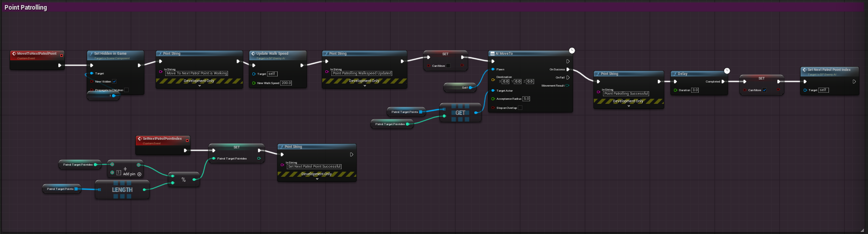Click the Add pin button on the add node
This screenshot has width=868, height=234.
[x=132, y=174]
